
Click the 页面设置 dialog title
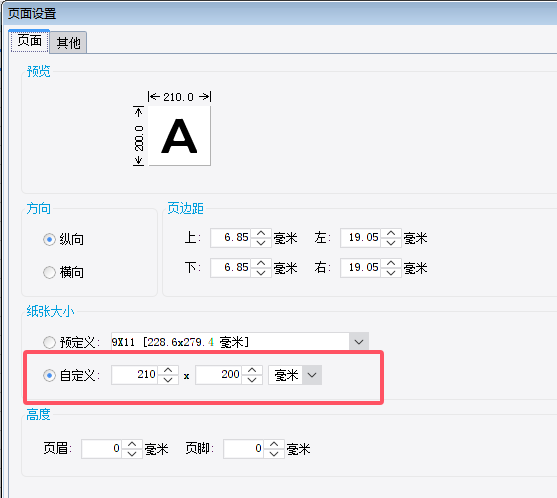click(x=32, y=14)
